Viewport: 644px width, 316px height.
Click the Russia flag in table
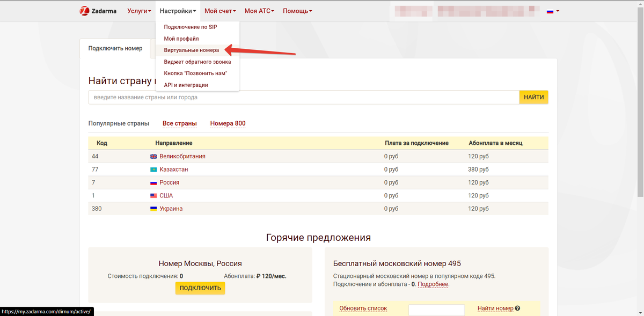click(x=153, y=183)
